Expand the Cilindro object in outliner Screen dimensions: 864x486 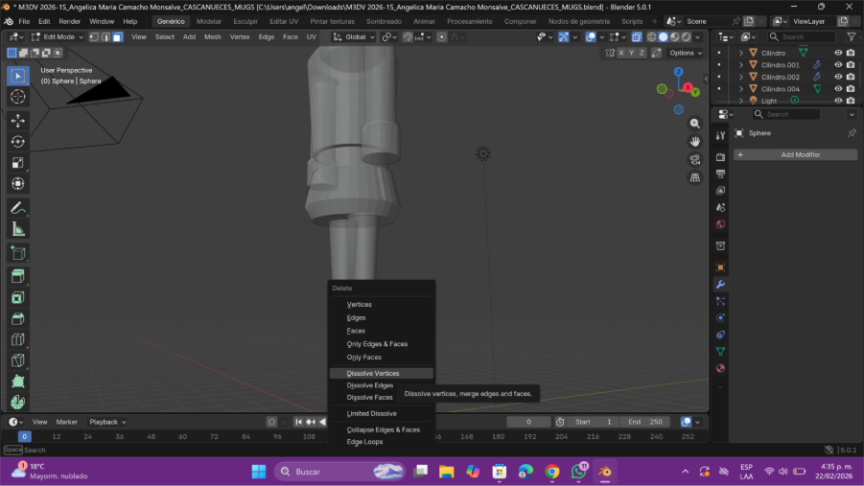pos(741,53)
